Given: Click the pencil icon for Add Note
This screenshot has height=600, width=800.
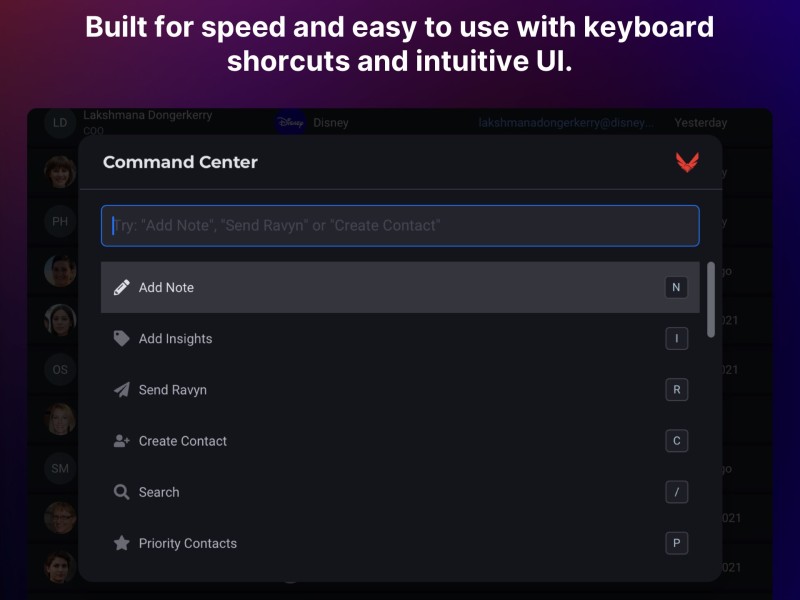Looking at the screenshot, I should [x=121, y=287].
